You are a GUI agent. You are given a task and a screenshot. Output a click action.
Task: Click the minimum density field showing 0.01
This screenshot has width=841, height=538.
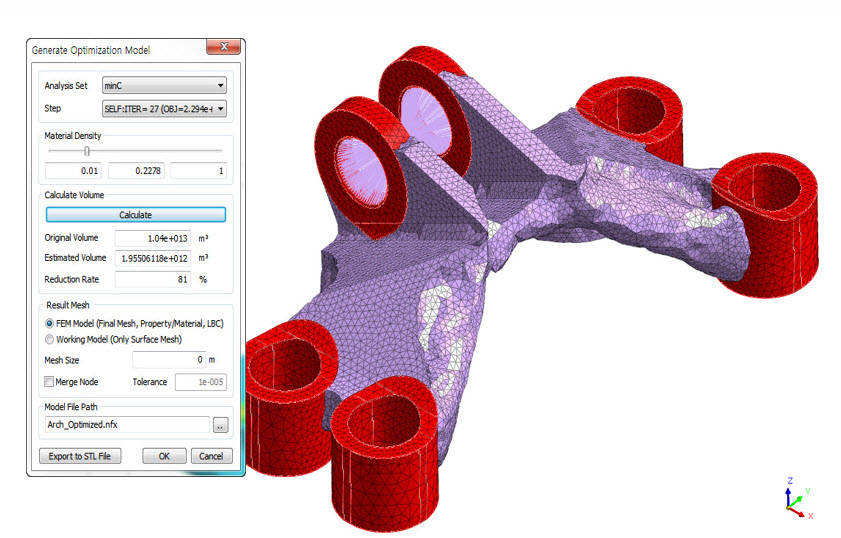tap(73, 171)
